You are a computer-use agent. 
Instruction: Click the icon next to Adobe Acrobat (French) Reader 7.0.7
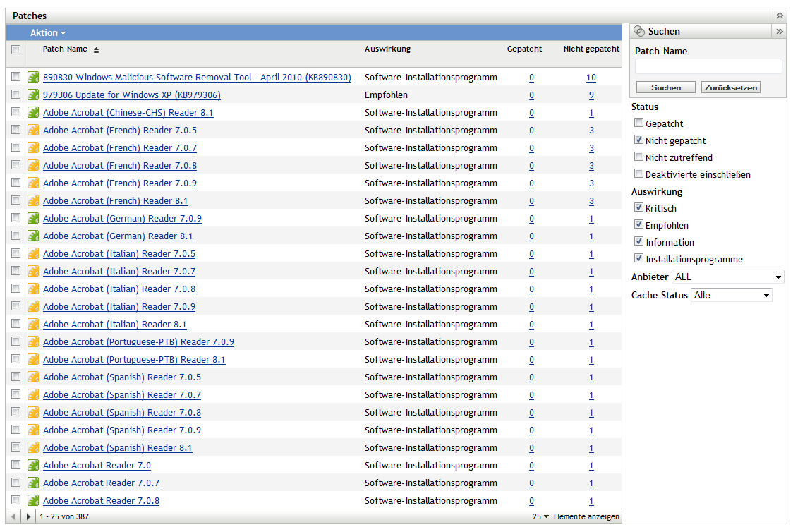click(33, 148)
